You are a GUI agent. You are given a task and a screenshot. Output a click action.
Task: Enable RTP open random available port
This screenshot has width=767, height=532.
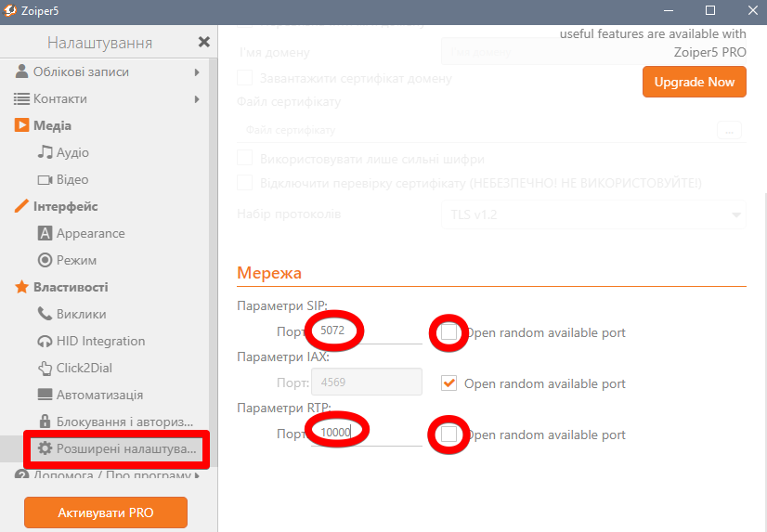449,434
